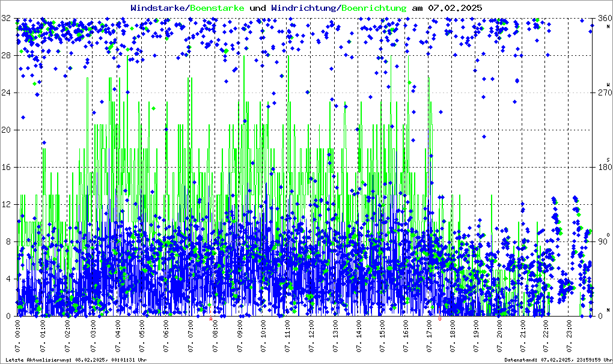This screenshot has width=613, height=364.
Task: Click left axis value 32
Action: tap(6, 18)
